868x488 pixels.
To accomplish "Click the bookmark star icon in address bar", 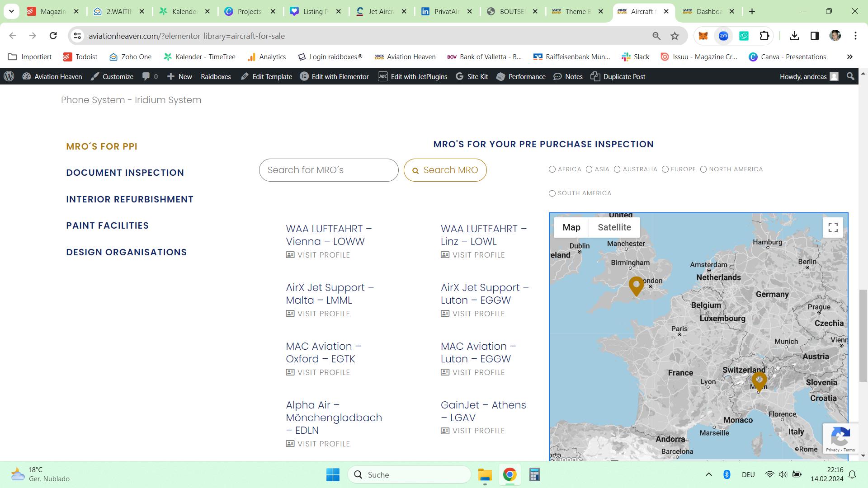I will click(x=675, y=36).
